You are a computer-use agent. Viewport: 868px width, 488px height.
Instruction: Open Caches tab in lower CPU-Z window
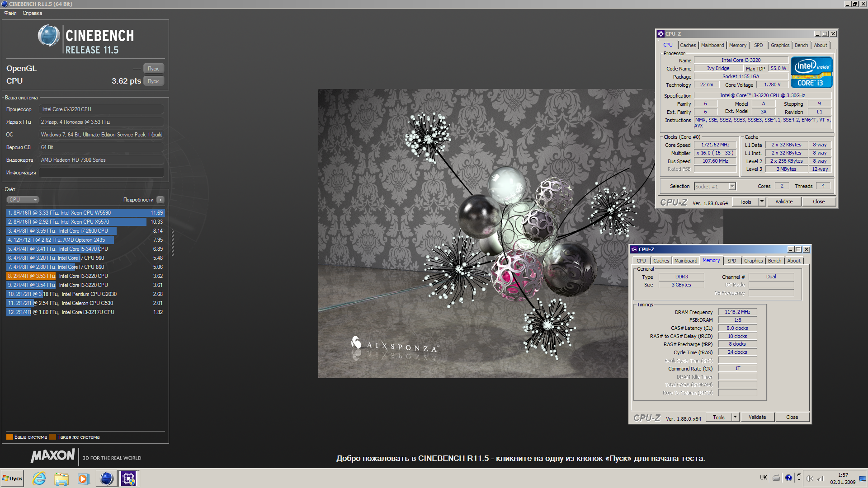click(661, 261)
